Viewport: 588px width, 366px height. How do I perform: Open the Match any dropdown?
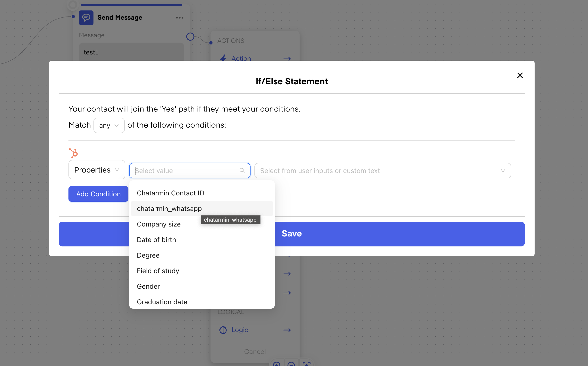pos(109,125)
